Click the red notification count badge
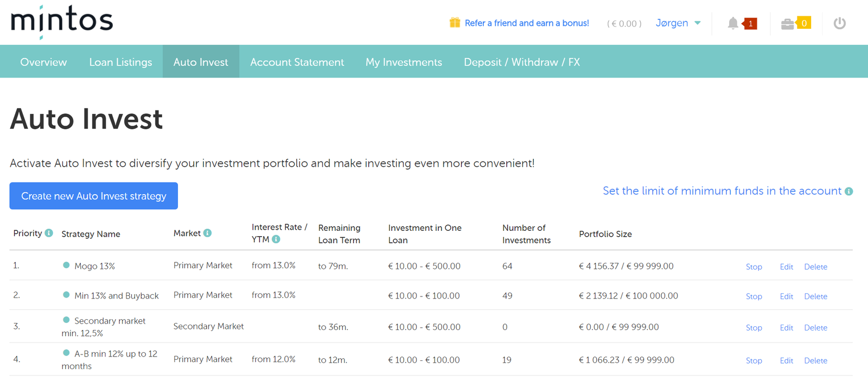This screenshot has width=868, height=388. point(750,23)
